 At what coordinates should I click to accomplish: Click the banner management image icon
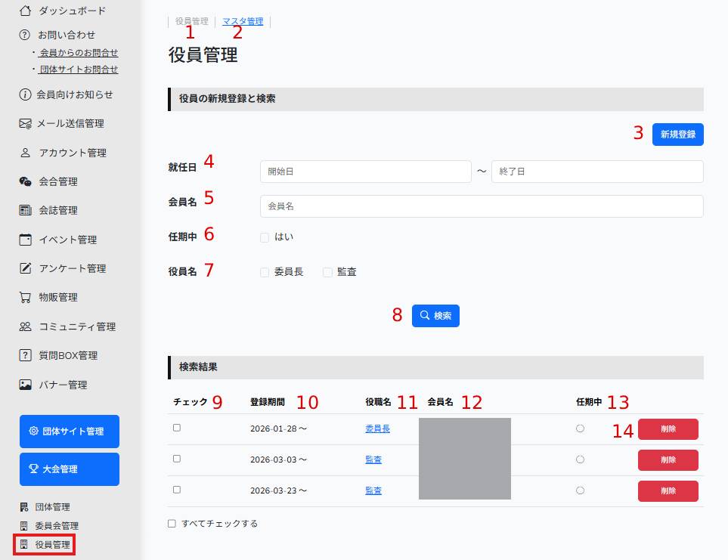(x=26, y=385)
